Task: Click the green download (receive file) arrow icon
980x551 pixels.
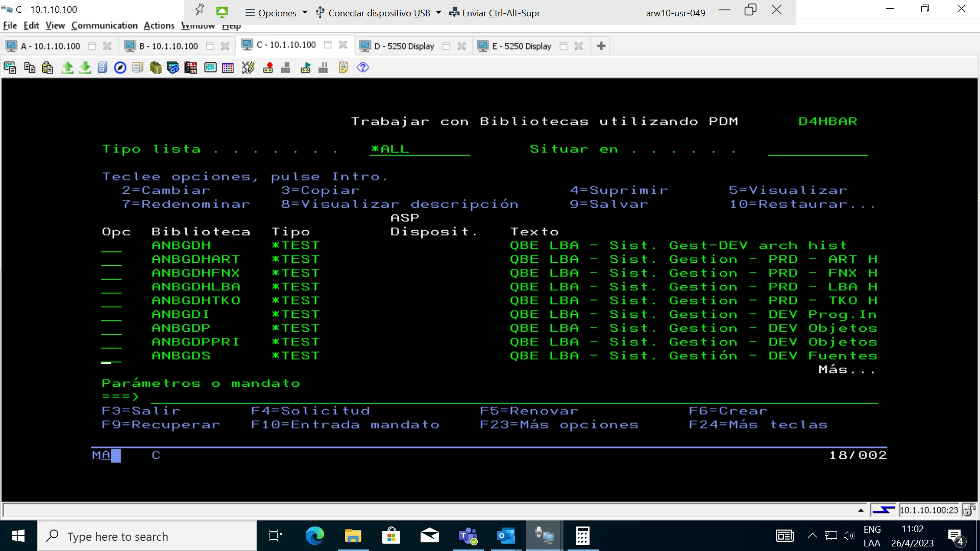Action: [85, 67]
